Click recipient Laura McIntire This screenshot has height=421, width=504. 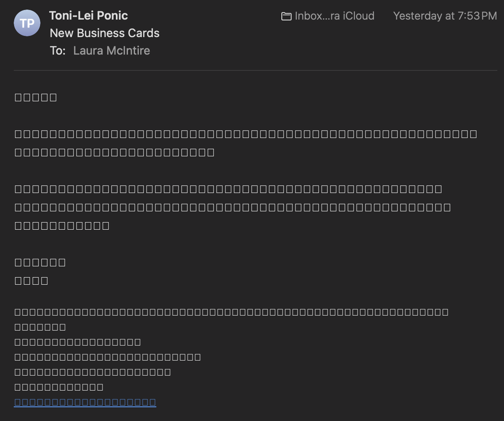[x=111, y=50]
